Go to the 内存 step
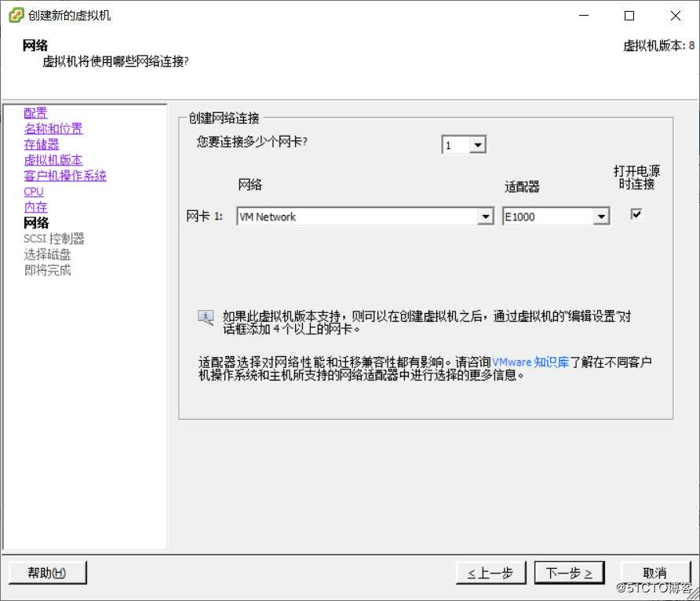This screenshot has height=601, width=700. click(35, 207)
